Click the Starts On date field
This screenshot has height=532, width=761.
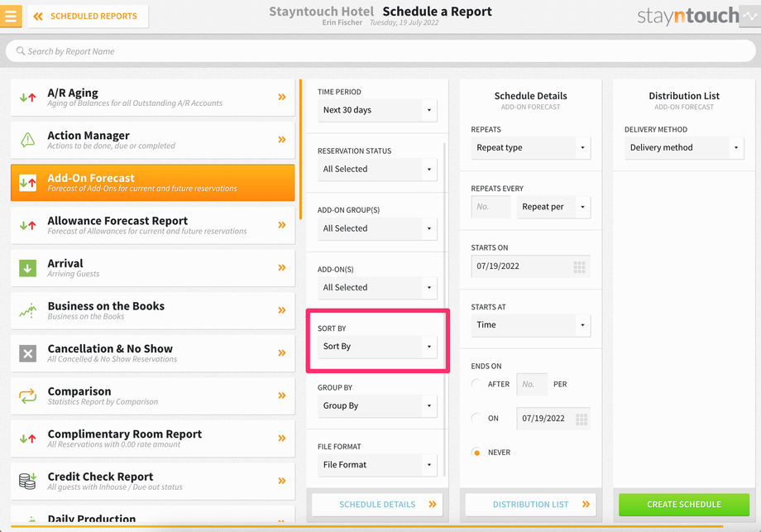point(530,266)
